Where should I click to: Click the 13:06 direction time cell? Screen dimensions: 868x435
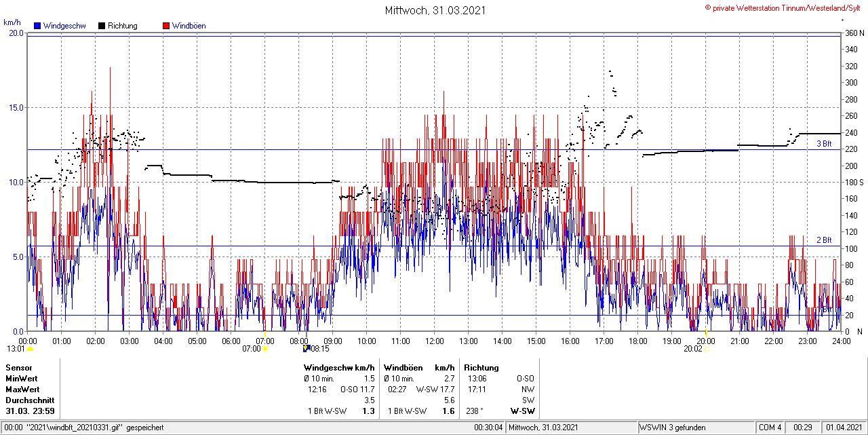pyautogui.click(x=477, y=378)
